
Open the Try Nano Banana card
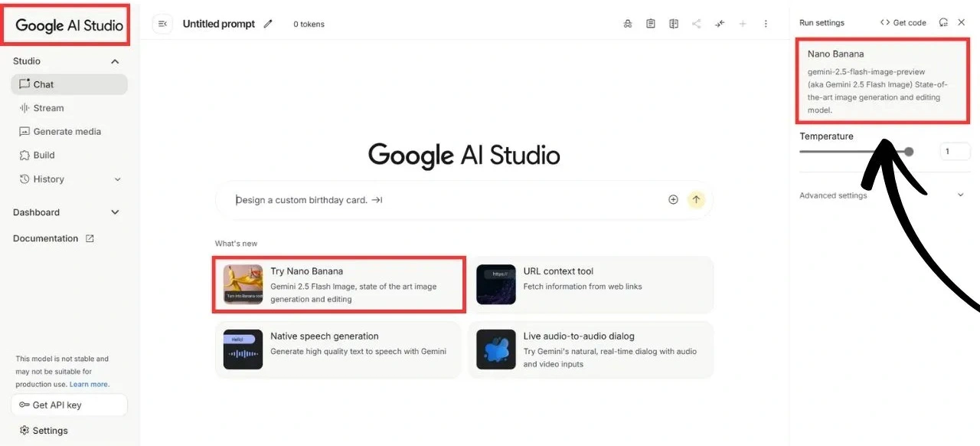click(338, 285)
